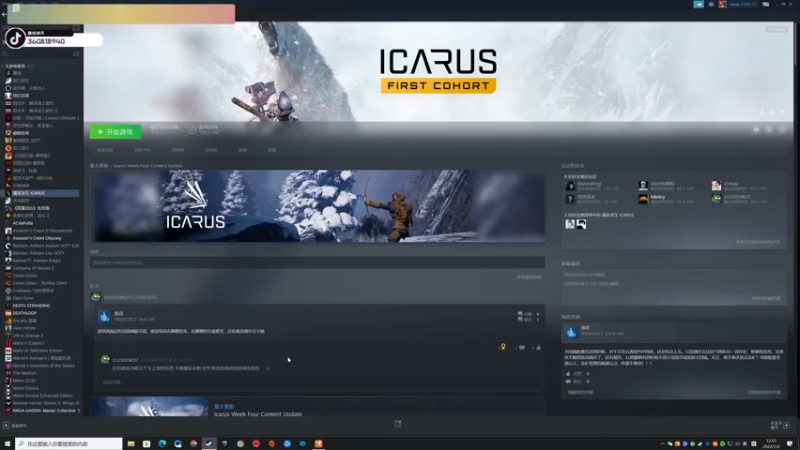Image resolution: width=800 pixels, height=450 pixels.
Task: Select Mafia III: Definitive Edition in library
Action: point(37,351)
